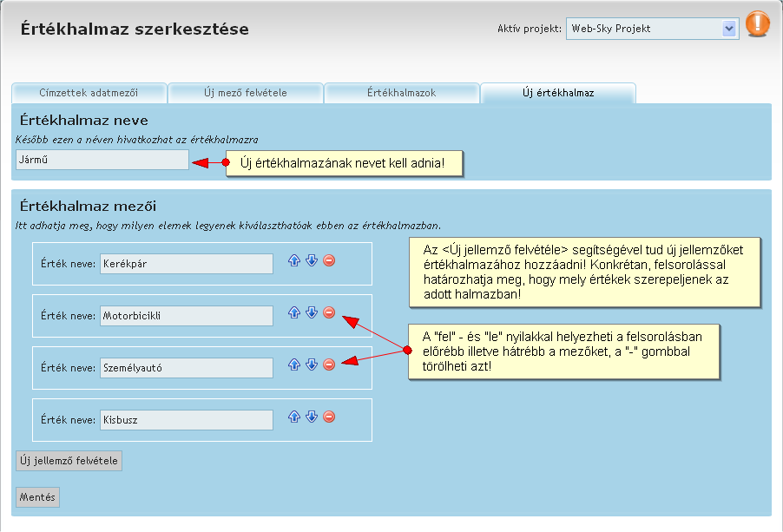Click the Új jellemző felvétele button

pos(69,461)
